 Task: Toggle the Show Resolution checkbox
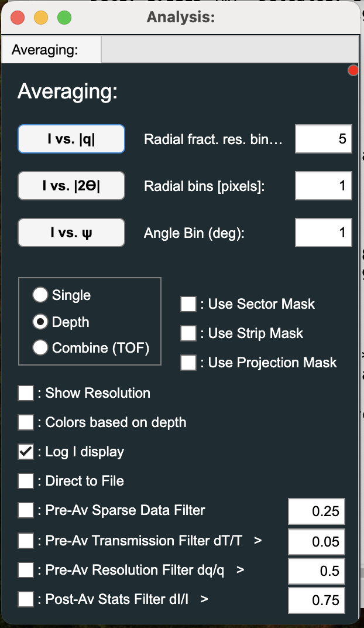pyautogui.click(x=26, y=393)
